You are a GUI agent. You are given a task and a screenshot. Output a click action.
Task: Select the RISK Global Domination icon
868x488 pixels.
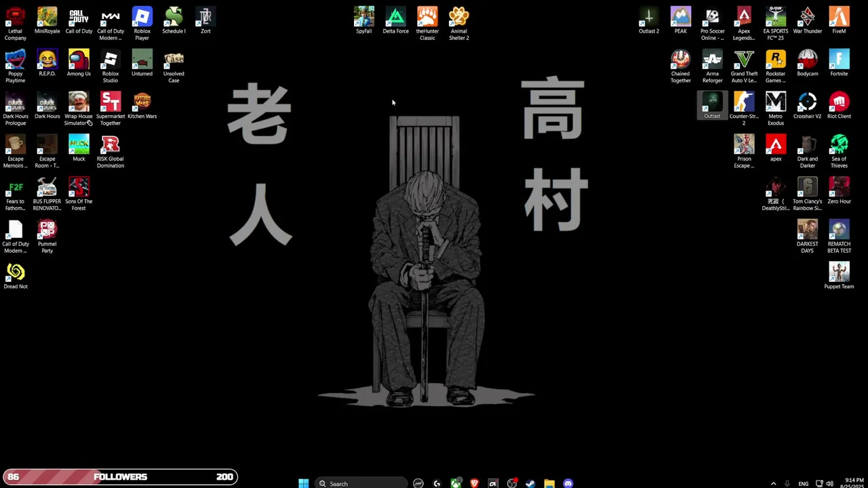pos(111,152)
